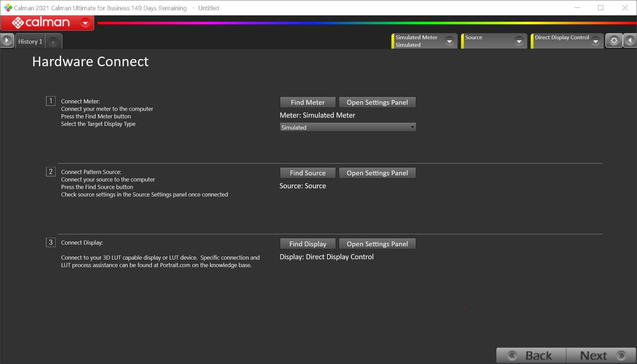
Task: Open the Calman main menu dropdown arrow
Action: pyautogui.click(x=85, y=23)
